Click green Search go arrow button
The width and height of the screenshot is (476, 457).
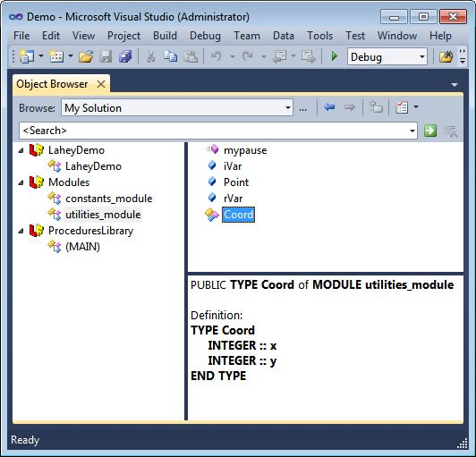click(x=430, y=131)
